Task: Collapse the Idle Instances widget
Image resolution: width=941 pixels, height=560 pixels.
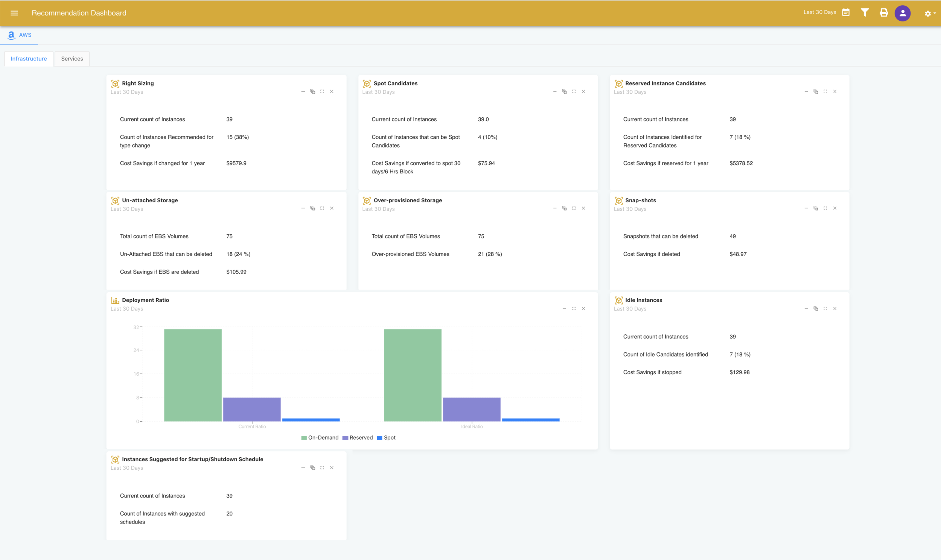Action: coord(806,309)
